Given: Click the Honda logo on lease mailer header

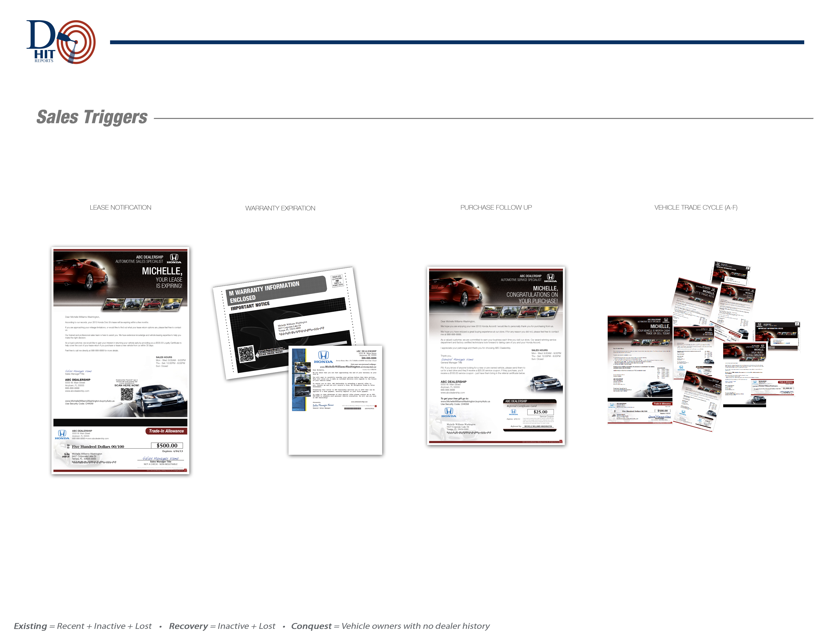Looking at the screenshot, I should point(174,258).
